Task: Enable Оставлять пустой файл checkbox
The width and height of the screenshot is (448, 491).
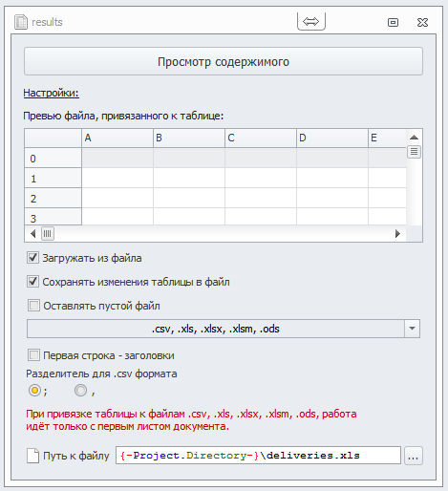Action: click(x=33, y=306)
